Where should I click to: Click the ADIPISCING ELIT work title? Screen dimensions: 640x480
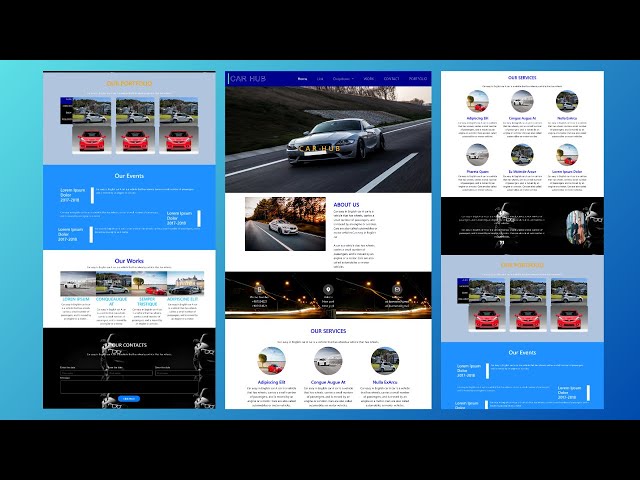click(182, 299)
